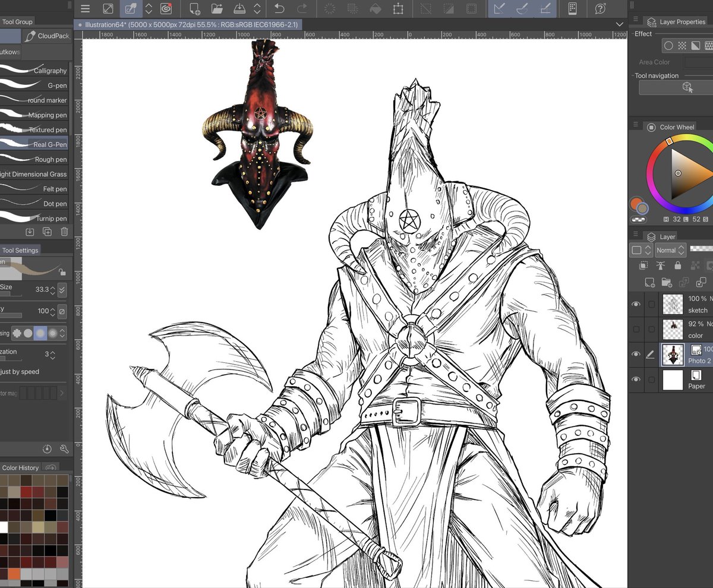Open the Tool Settings tab

click(x=20, y=250)
